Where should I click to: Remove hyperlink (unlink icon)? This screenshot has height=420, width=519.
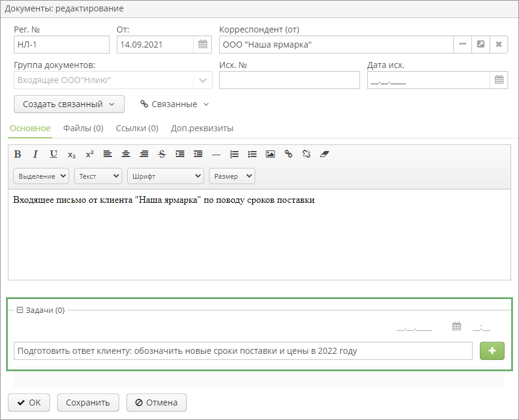pos(306,154)
